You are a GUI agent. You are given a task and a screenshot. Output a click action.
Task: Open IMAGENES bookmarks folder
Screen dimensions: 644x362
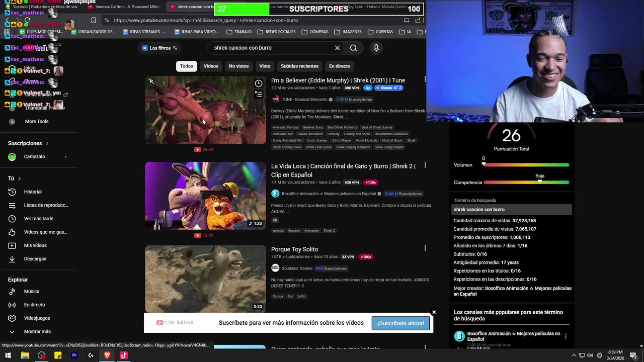[348, 32]
